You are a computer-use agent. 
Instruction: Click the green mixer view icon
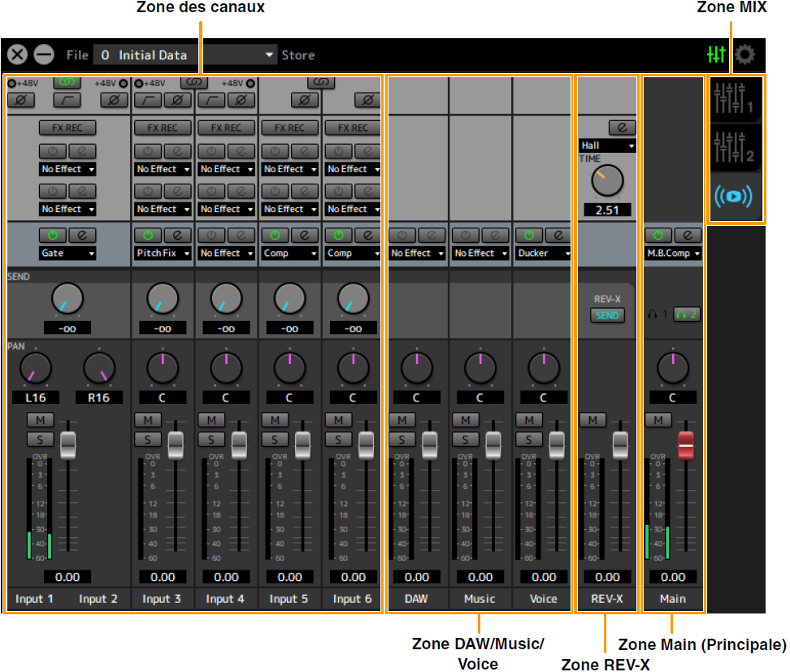[716, 55]
